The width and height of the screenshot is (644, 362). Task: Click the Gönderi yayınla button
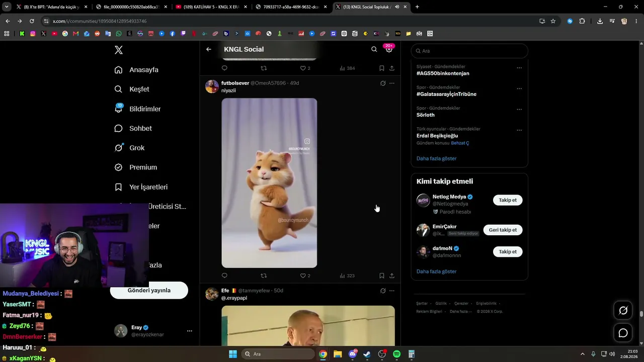tap(149, 290)
